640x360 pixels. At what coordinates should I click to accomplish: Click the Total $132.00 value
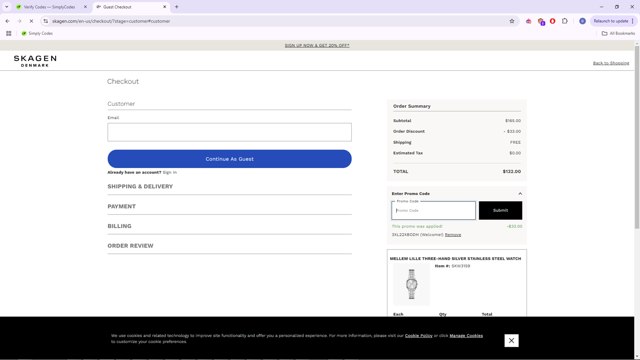(x=511, y=172)
